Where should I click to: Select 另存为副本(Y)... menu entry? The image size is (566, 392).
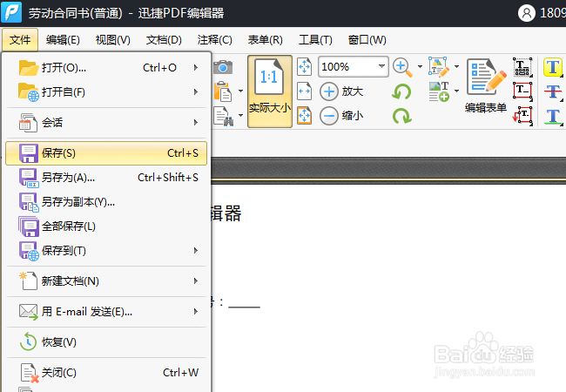coord(106,202)
